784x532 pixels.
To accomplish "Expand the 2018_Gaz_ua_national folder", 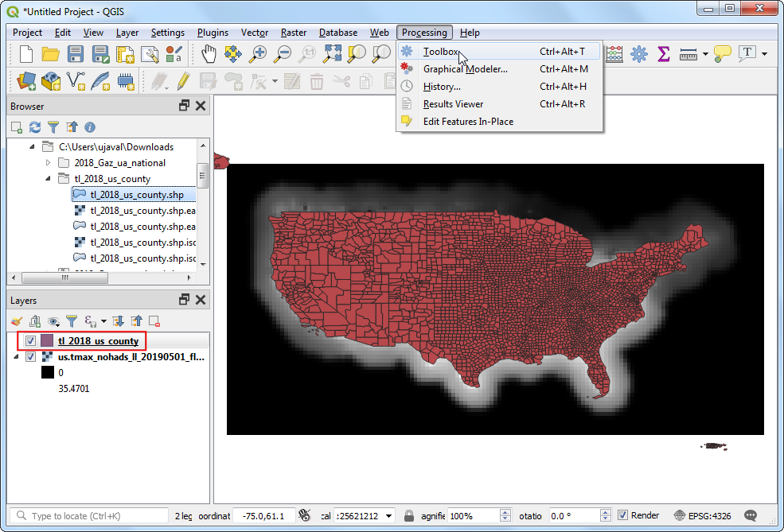I will (x=49, y=163).
